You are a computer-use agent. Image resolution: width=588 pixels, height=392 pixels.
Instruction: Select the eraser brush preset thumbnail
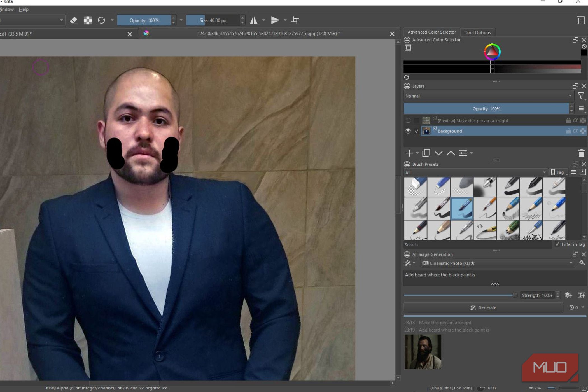pyautogui.click(x=416, y=187)
